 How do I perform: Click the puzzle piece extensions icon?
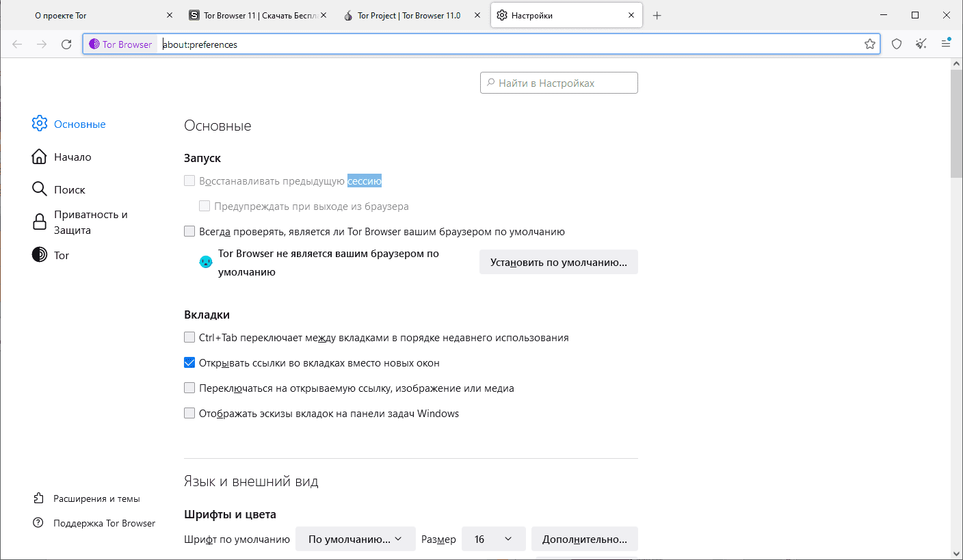pos(39,498)
